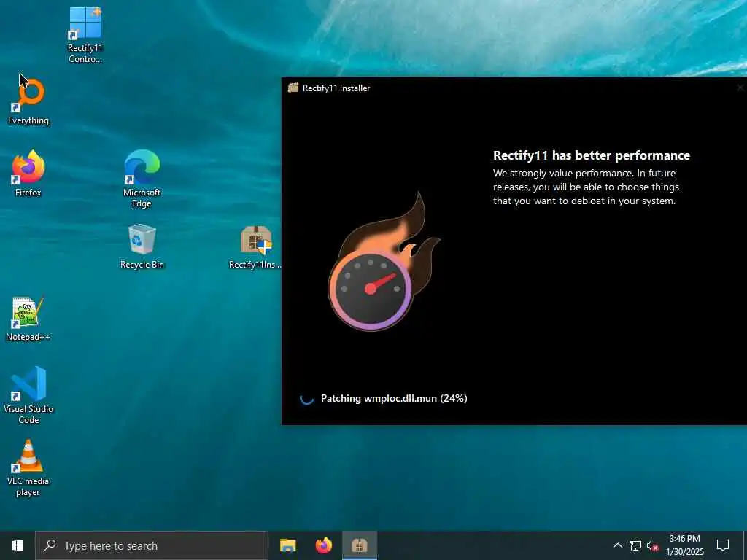This screenshot has width=747, height=560.
Task: Click the flaming speedometer graphic in the installer
Action: point(384,262)
